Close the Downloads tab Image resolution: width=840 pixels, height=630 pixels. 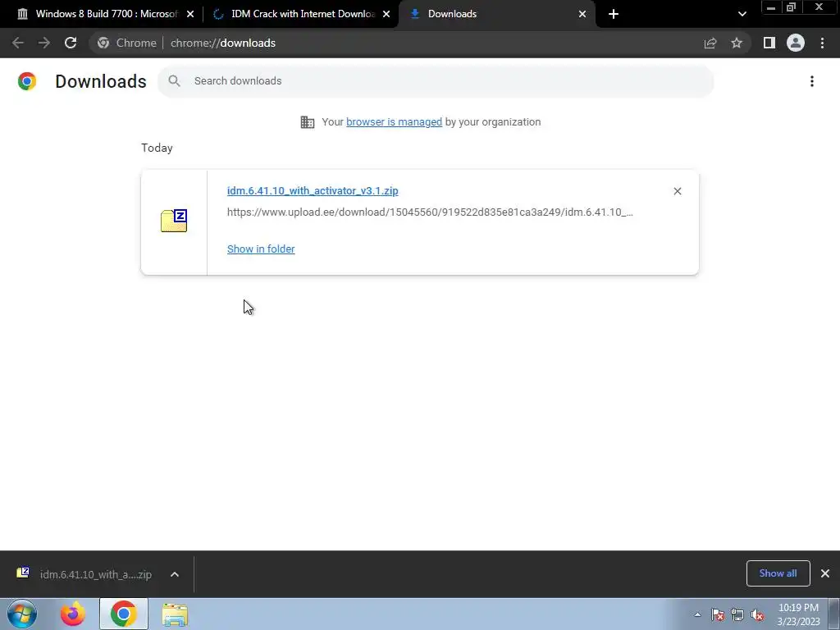[582, 14]
